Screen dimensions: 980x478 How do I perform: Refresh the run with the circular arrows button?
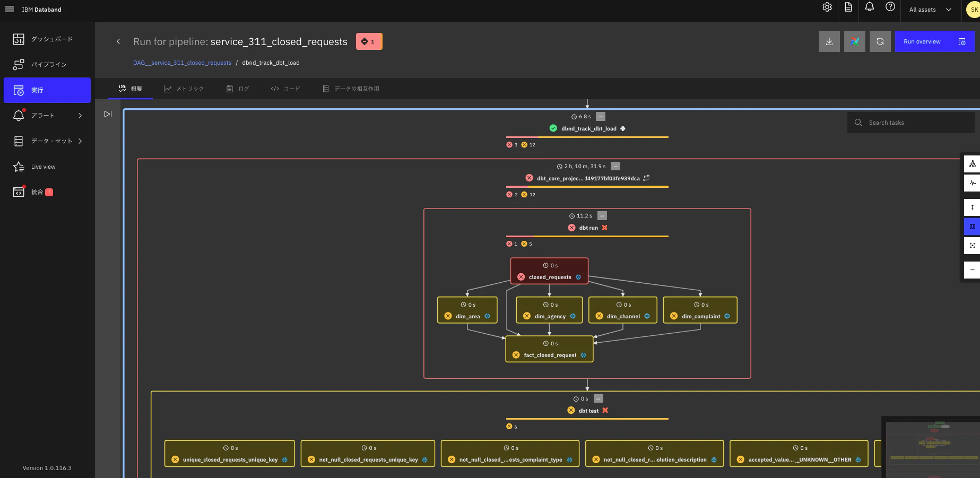(x=880, y=41)
